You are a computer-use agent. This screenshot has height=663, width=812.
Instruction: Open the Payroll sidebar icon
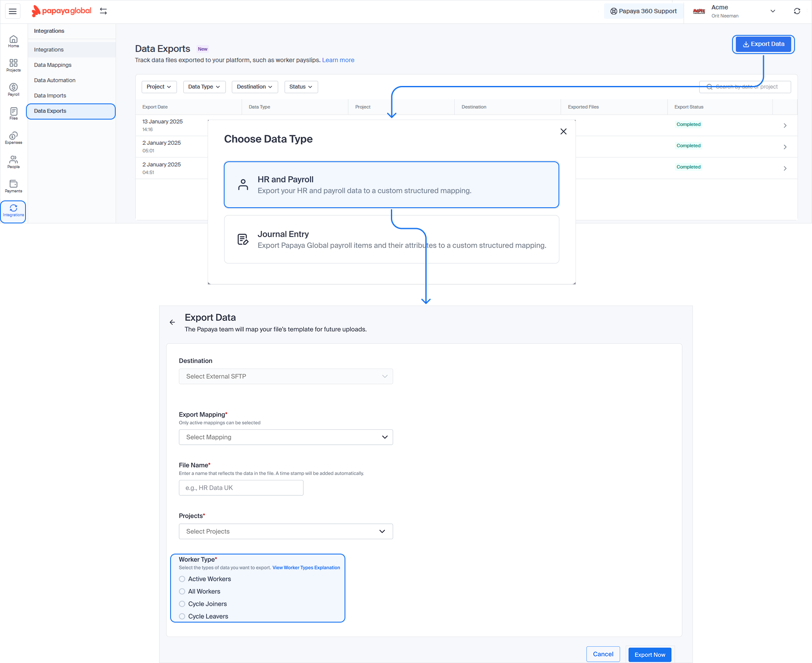tap(14, 90)
